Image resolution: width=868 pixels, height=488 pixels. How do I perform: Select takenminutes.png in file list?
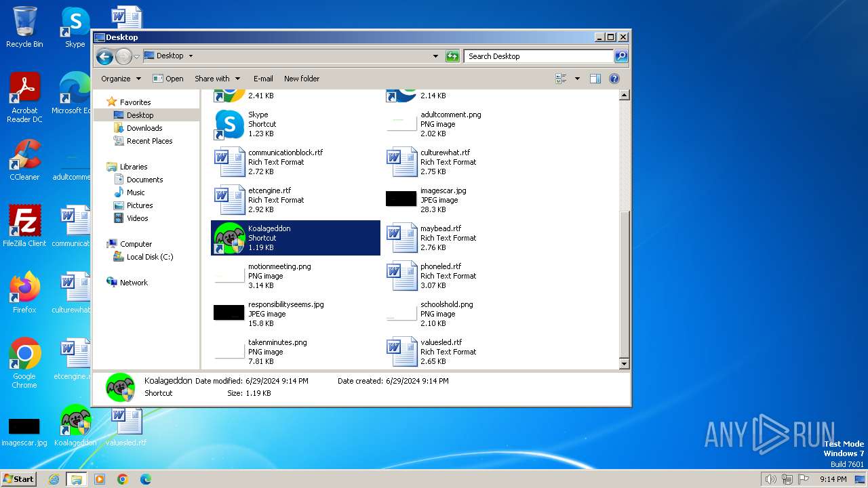click(296, 352)
